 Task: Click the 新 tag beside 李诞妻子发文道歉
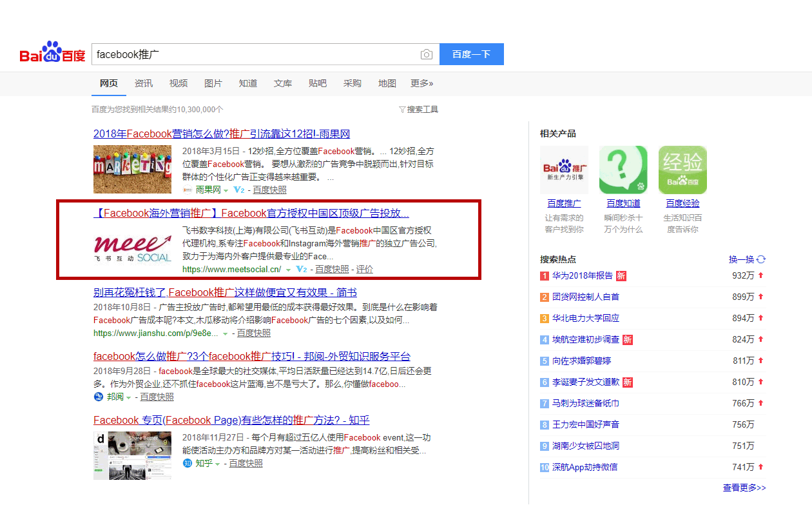click(628, 382)
